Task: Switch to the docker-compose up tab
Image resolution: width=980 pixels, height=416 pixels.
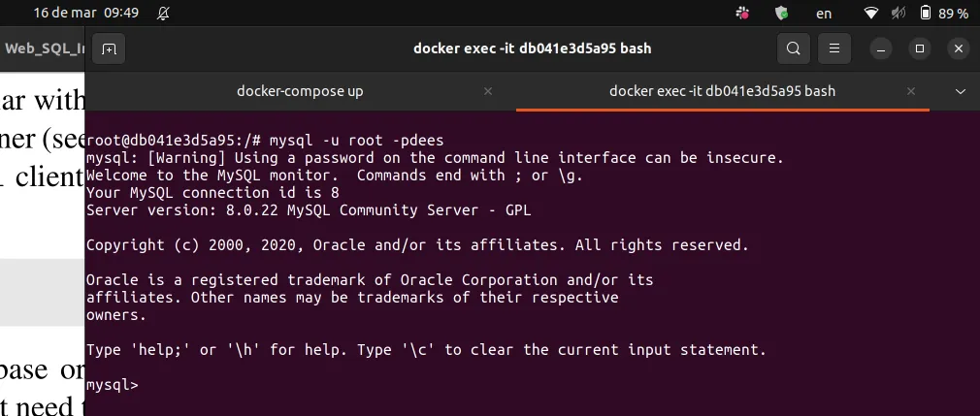Action: pos(300,91)
